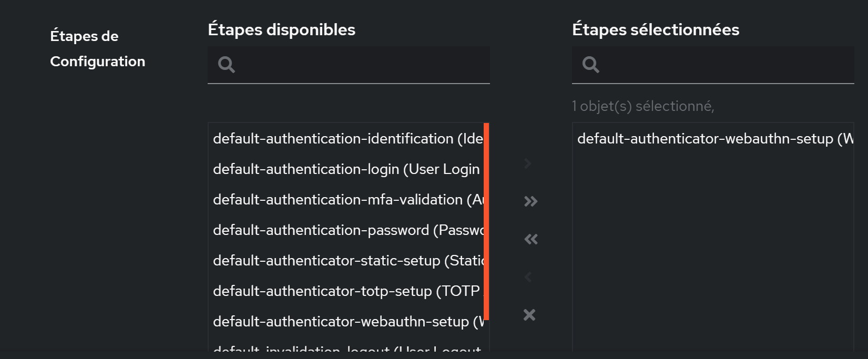Select default-authenticator-webauthn-setup in available list
The width and height of the screenshot is (868, 359).
(346, 322)
